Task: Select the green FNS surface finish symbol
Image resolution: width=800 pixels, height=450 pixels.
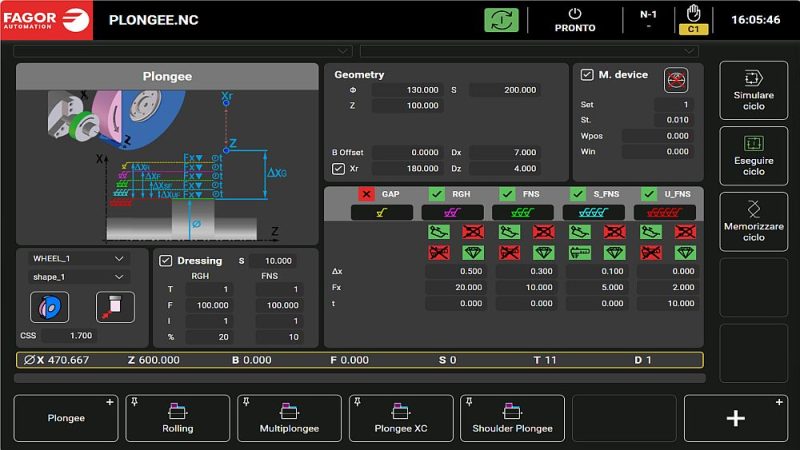Action: coord(522,213)
